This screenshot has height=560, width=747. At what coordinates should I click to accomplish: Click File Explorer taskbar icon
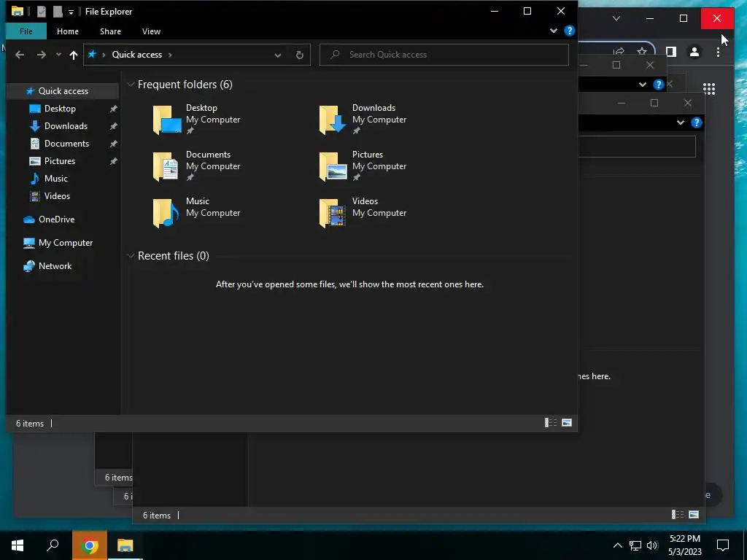(125, 545)
